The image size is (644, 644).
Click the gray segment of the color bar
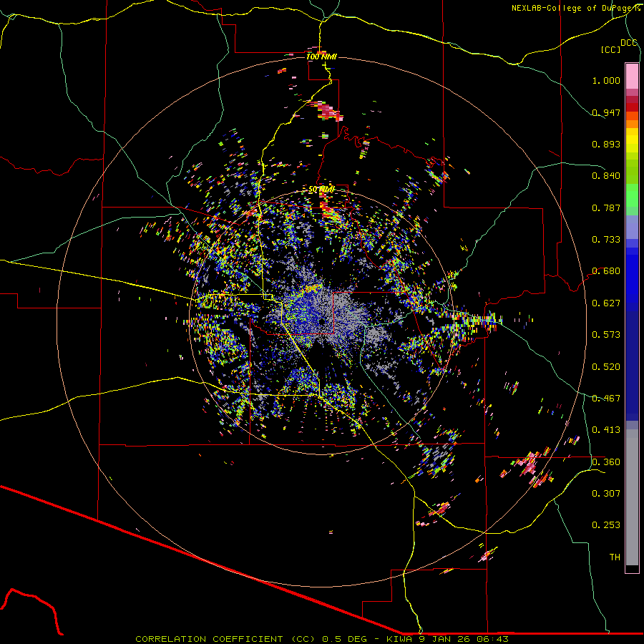point(632,497)
